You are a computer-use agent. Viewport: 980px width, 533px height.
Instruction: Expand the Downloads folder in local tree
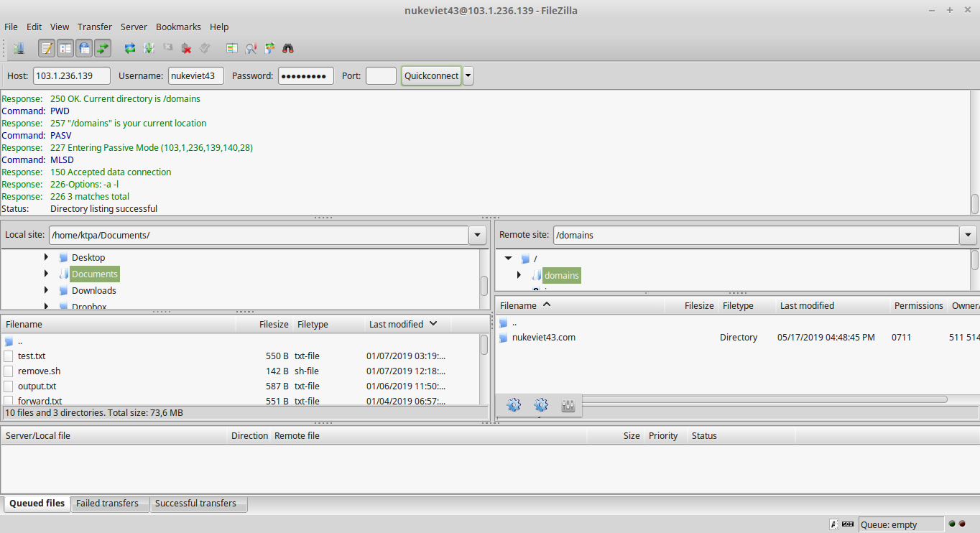coord(47,290)
